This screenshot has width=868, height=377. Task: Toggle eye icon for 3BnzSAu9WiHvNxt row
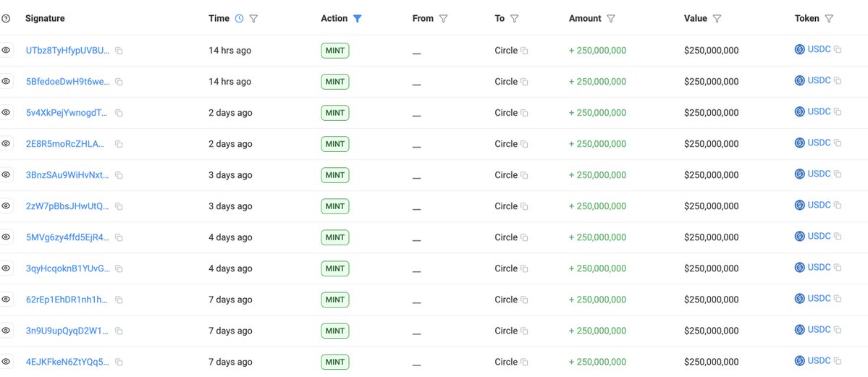(7, 174)
